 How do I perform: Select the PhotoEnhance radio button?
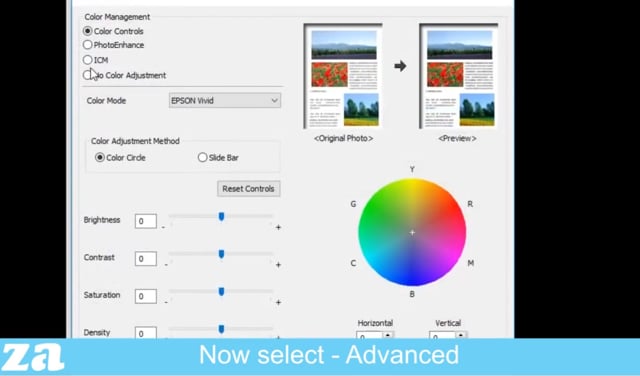pos(87,44)
